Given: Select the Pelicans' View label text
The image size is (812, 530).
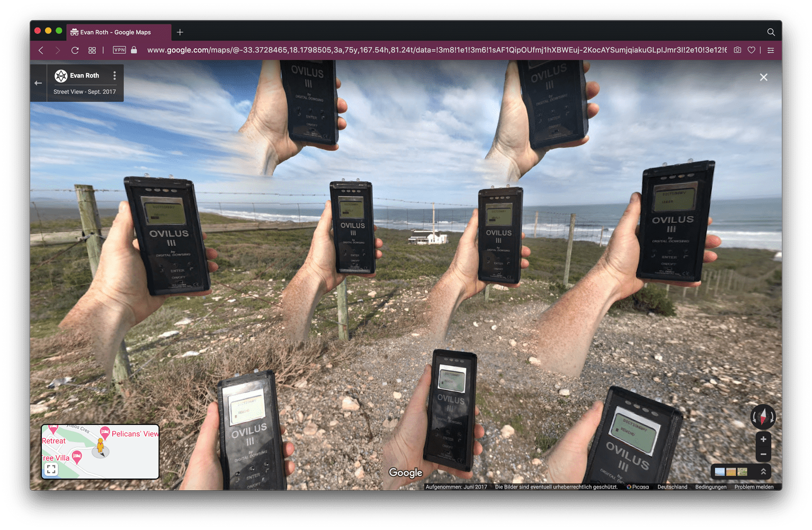Looking at the screenshot, I should 135,434.
